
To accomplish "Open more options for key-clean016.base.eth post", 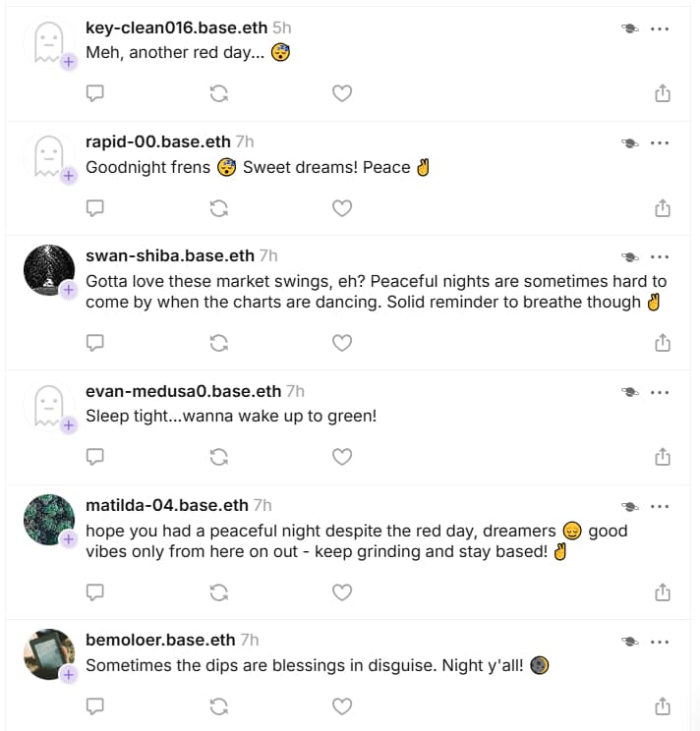I will [660, 29].
